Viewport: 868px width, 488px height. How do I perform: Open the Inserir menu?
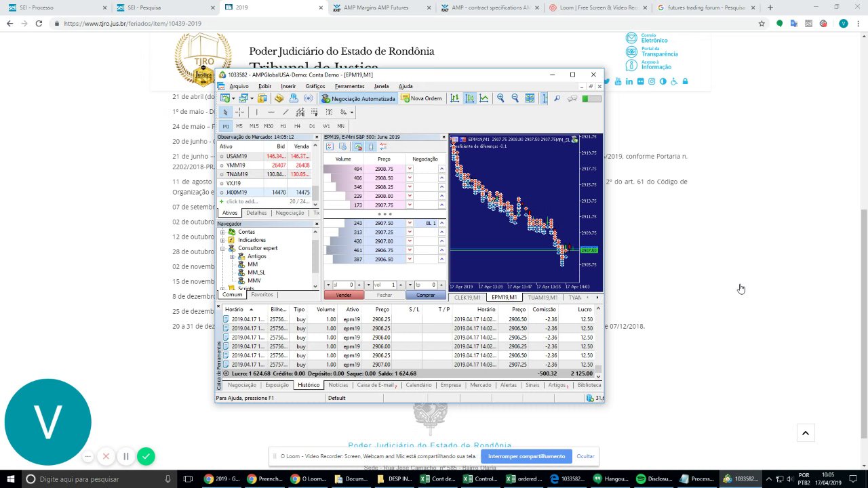click(x=288, y=86)
